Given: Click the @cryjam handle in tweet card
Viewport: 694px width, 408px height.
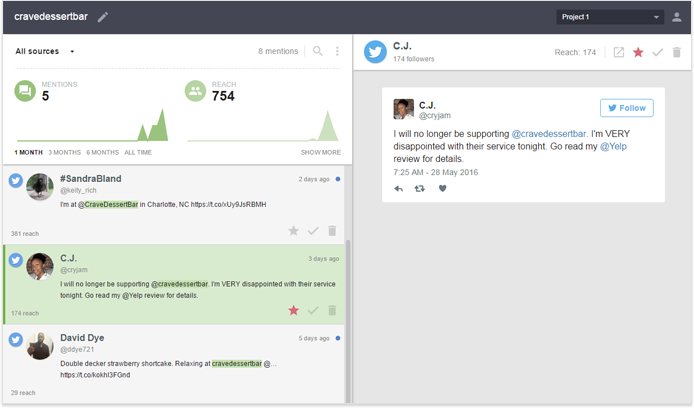Looking at the screenshot, I should tap(435, 115).
